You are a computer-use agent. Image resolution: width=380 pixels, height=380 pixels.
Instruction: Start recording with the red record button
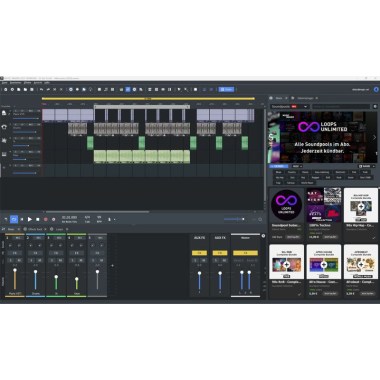pos(46,219)
